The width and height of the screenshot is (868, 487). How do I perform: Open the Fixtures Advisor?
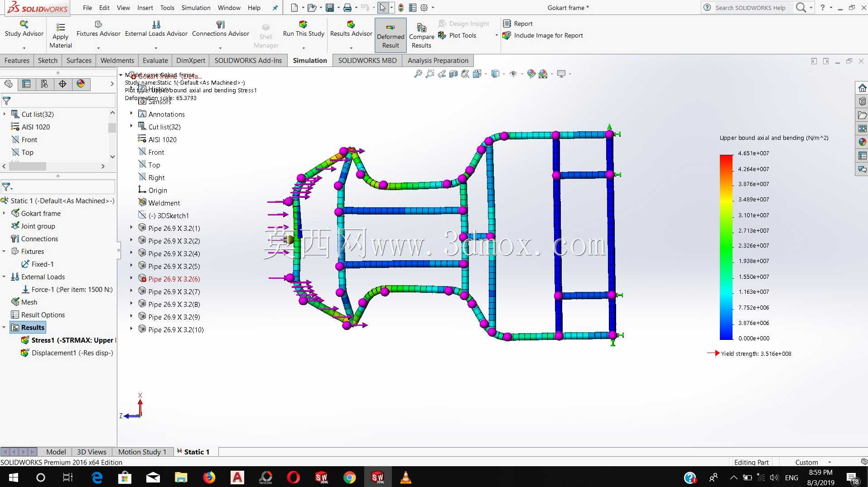pyautogui.click(x=98, y=29)
